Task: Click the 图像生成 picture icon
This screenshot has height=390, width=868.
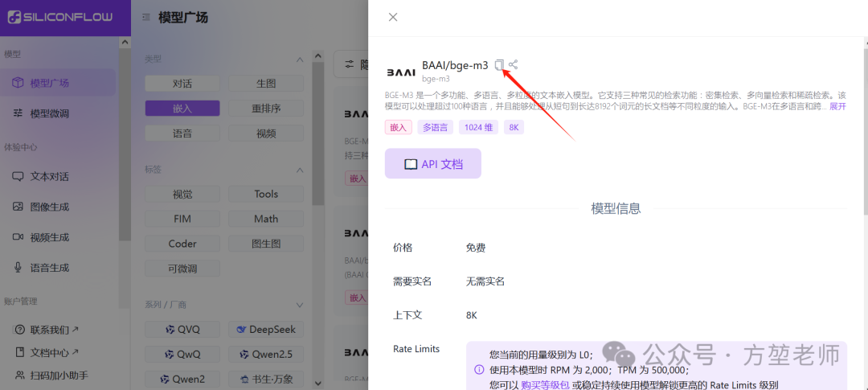Action: click(18, 207)
